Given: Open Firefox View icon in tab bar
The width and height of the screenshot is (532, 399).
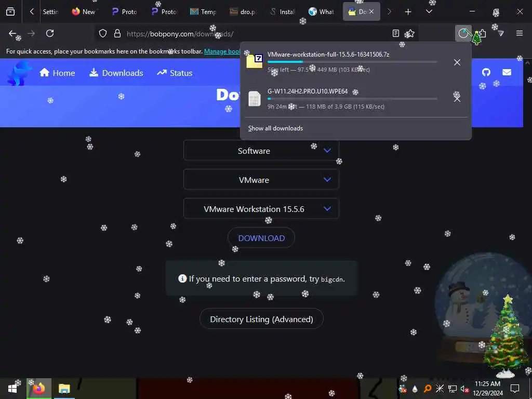Looking at the screenshot, I should (x=10, y=11).
